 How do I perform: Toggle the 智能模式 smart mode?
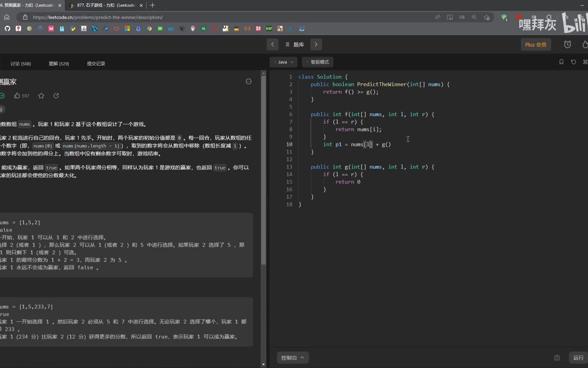point(318,62)
